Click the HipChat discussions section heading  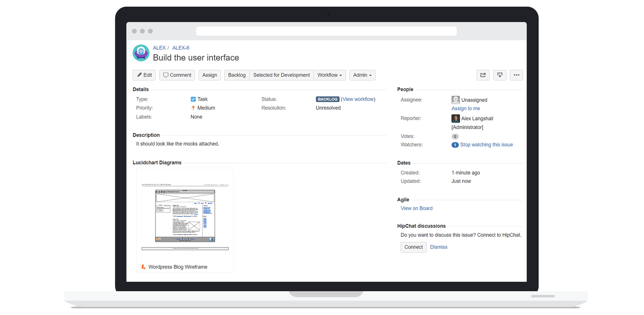421,226
